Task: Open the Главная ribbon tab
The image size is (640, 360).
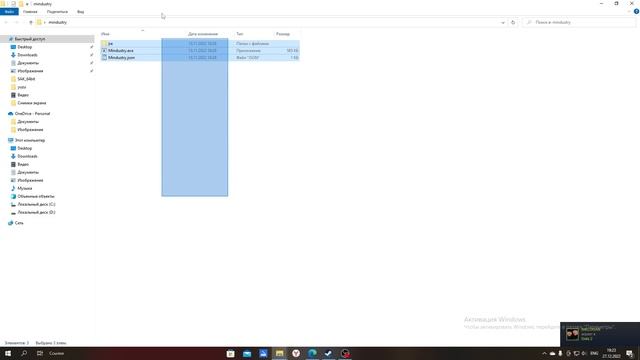Action: pyautogui.click(x=30, y=12)
